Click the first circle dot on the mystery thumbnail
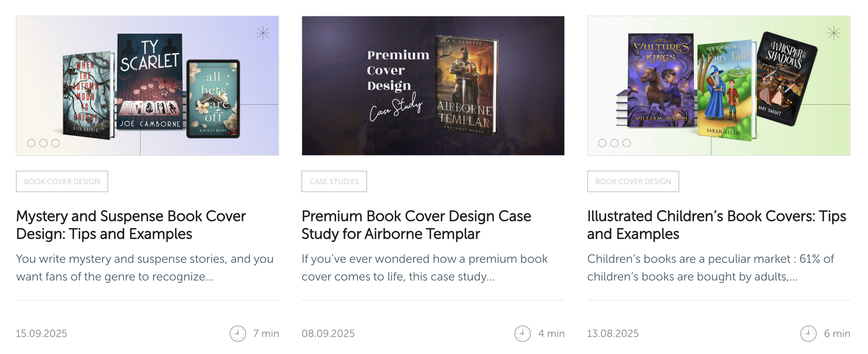 [31, 143]
